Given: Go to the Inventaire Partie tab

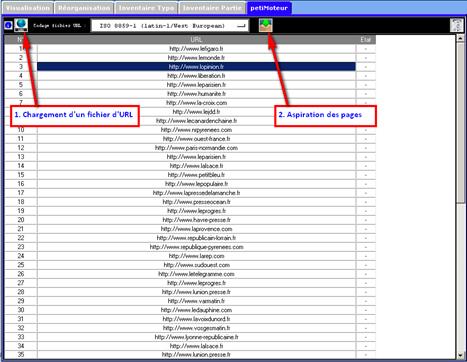Looking at the screenshot, I should coord(212,8).
